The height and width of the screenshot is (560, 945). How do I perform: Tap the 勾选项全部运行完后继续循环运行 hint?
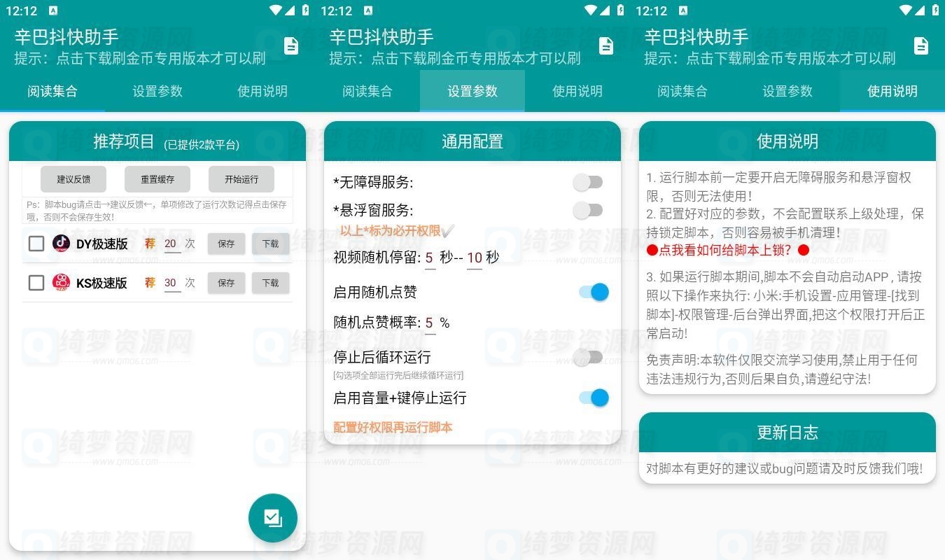[x=398, y=376]
